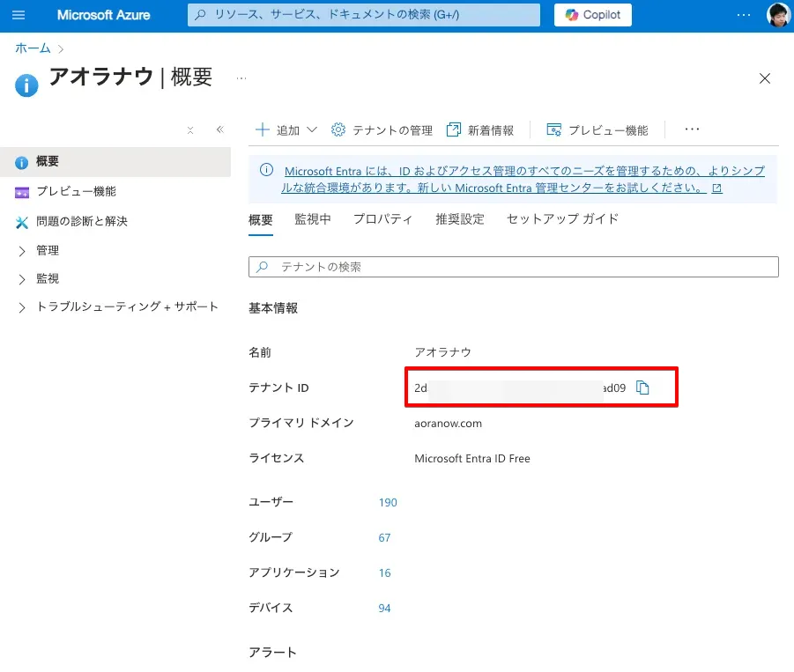Viewport: 794px width, 672px height.
Task: Click the aoranow.com primary domain value
Action: pyautogui.click(x=449, y=423)
